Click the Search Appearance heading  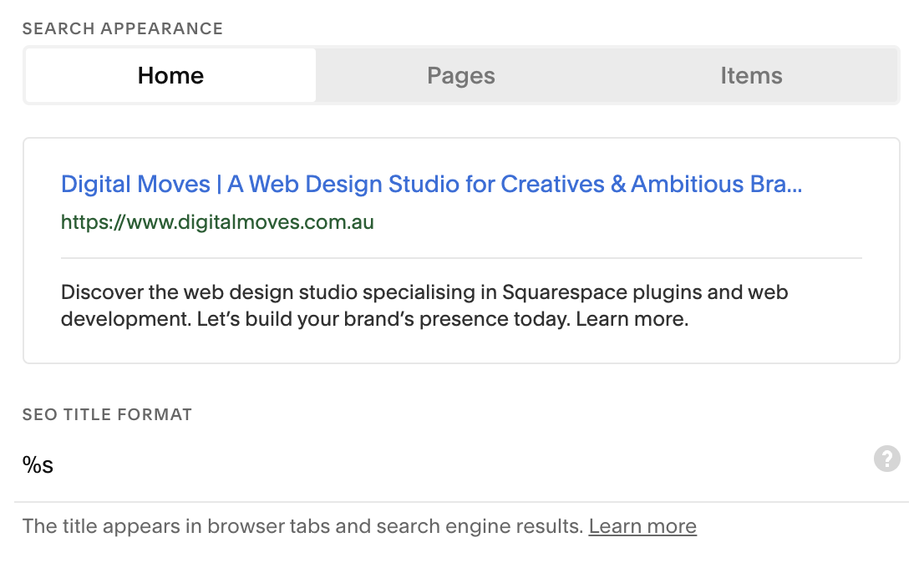tap(123, 28)
